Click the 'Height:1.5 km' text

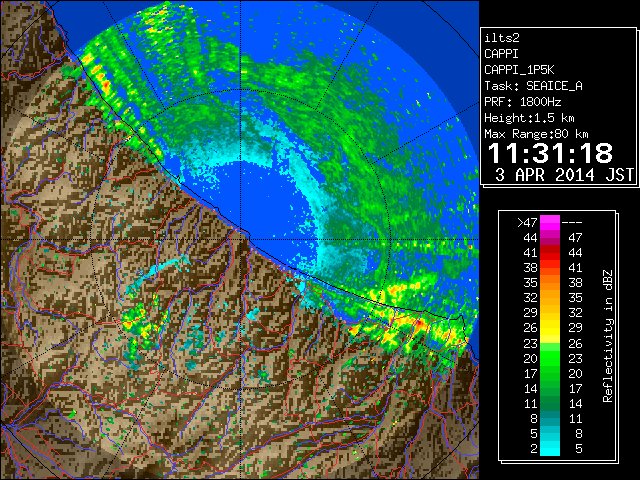(529, 118)
